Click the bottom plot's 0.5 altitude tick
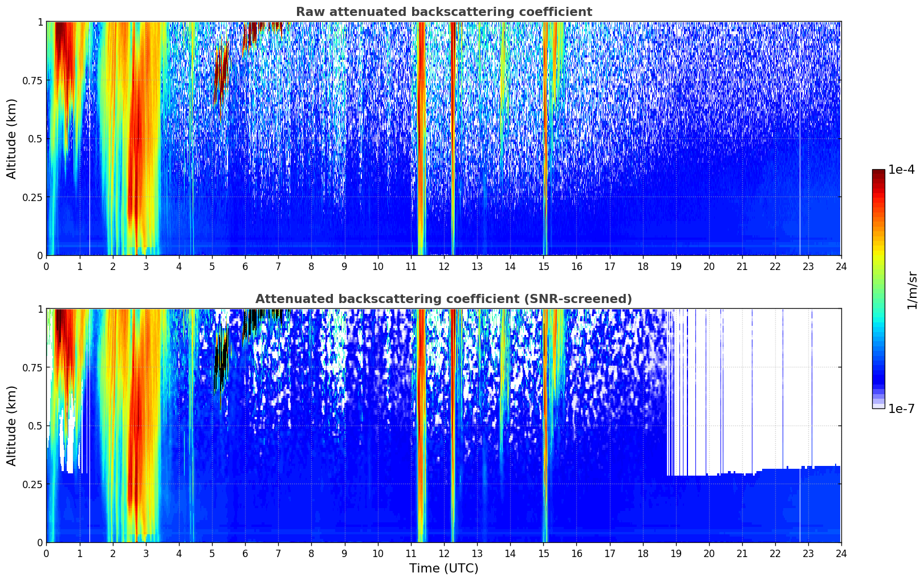Screen dimensions: 924x581 [x=36, y=426]
